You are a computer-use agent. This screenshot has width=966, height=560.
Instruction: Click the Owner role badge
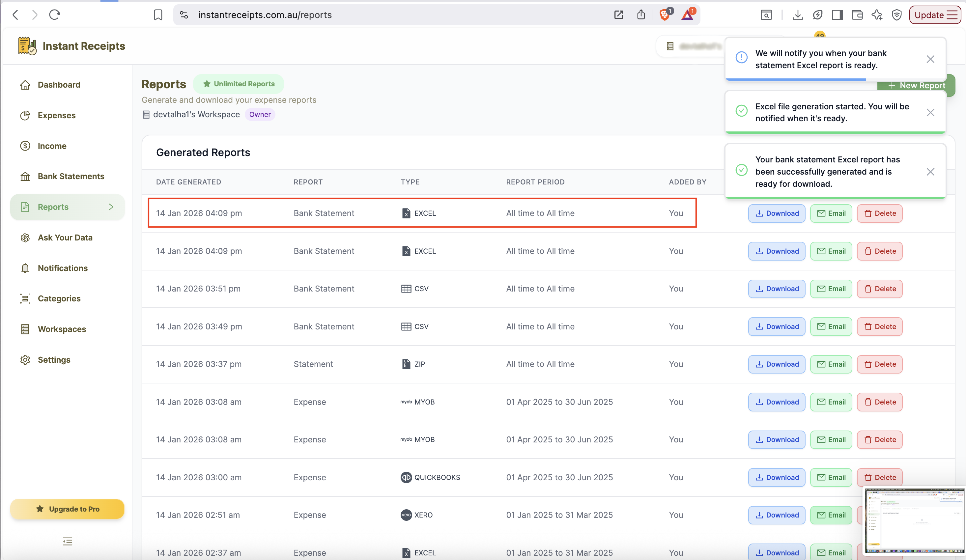coord(260,115)
